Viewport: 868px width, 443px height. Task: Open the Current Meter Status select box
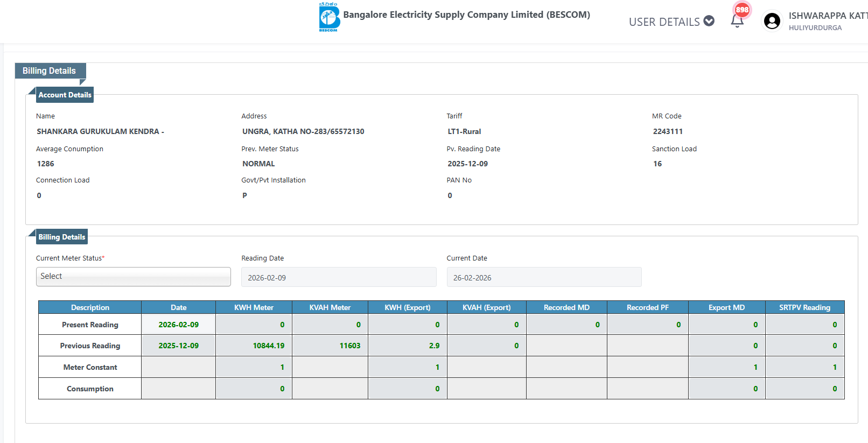click(133, 277)
